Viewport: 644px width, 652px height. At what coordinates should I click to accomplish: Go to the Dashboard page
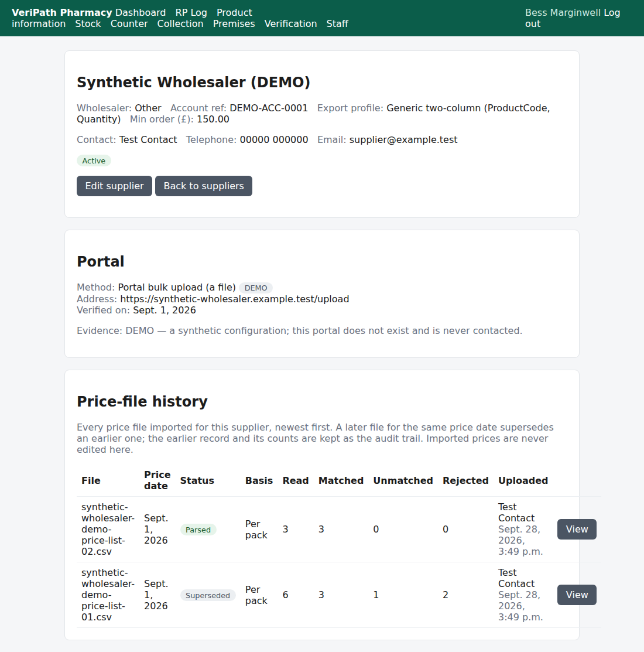coord(141,12)
